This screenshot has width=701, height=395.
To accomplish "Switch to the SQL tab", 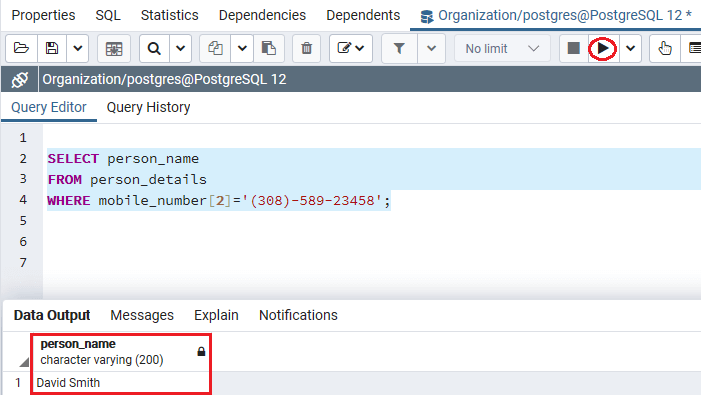I will [x=108, y=15].
